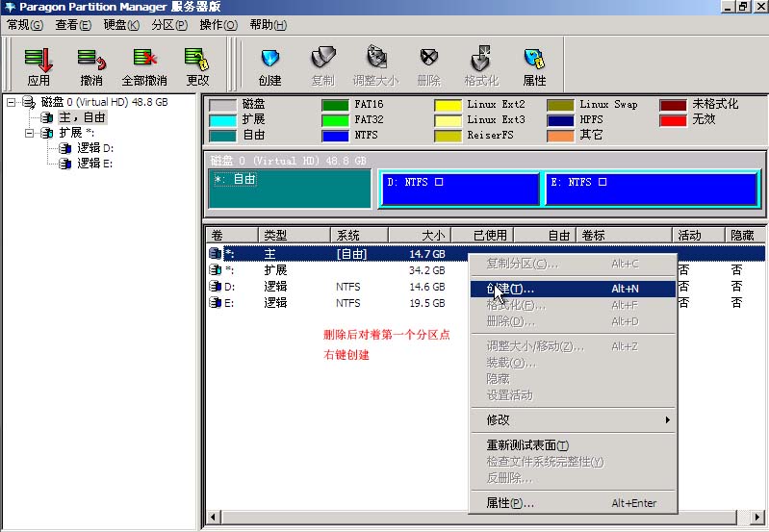Collapse the 扩展 *: tree node

(30, 133)
